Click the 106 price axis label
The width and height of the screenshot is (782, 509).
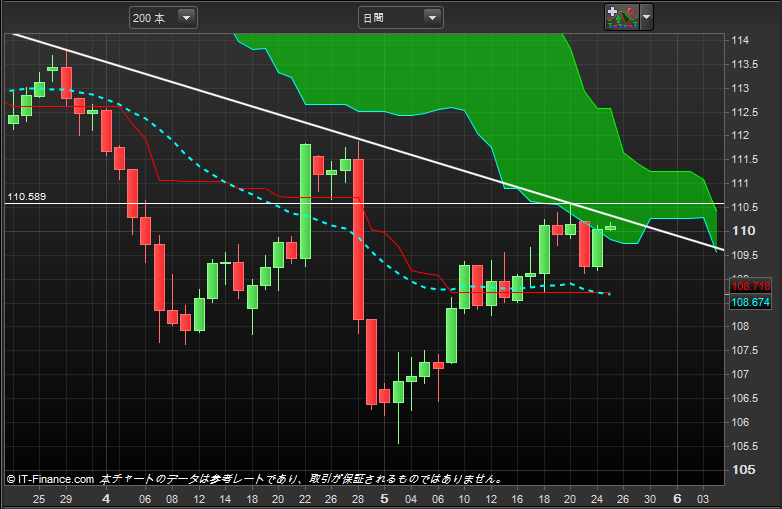coord(740,422)
